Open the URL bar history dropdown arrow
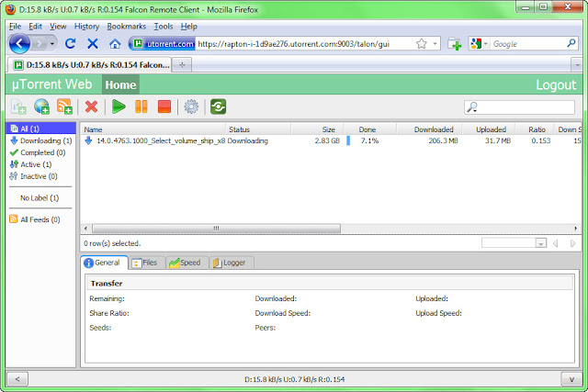The image size is (588, 392). pyautogui.click(x=435, y=44)
